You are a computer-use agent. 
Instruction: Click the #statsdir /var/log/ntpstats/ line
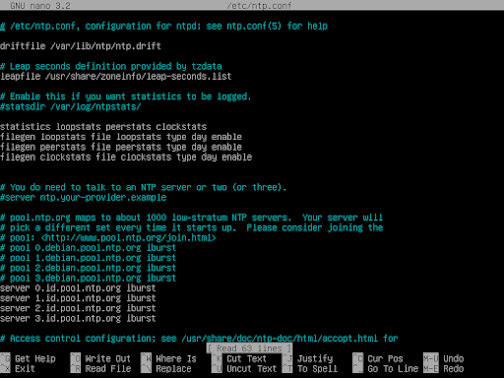click(x=71, y=107)
